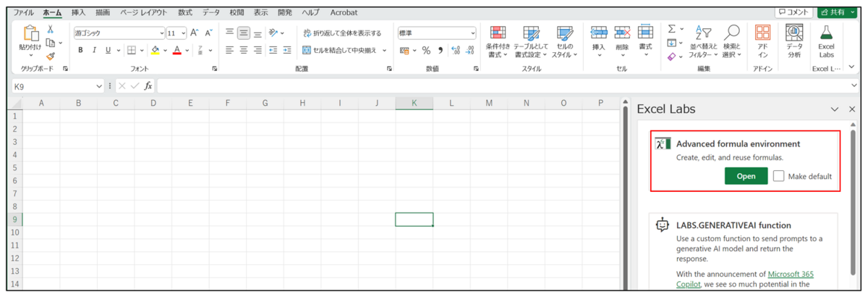868x297 pixels.
Task: Click Insert cells (挿入) button
Action: point(599,42)
